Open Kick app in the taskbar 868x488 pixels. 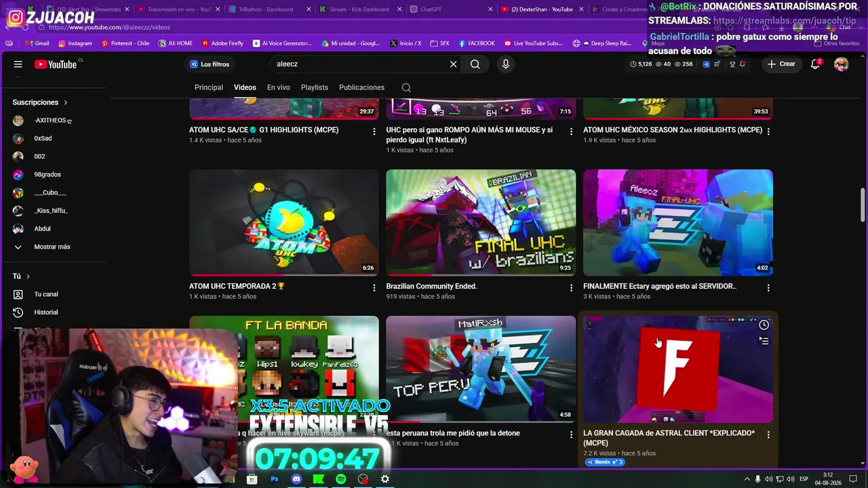tap(319, 479)
